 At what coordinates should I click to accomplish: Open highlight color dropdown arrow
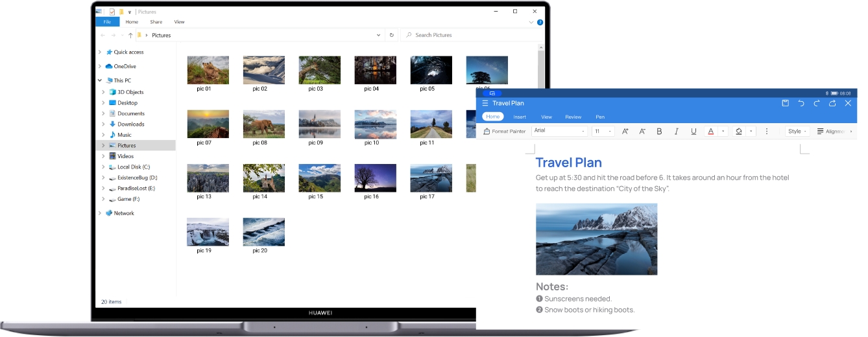(751, 131)
